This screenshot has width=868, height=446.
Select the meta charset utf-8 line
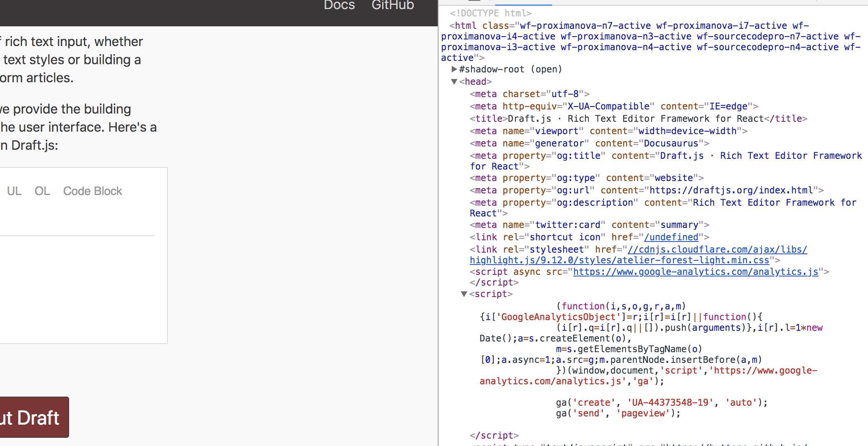[x=529, y=94]
